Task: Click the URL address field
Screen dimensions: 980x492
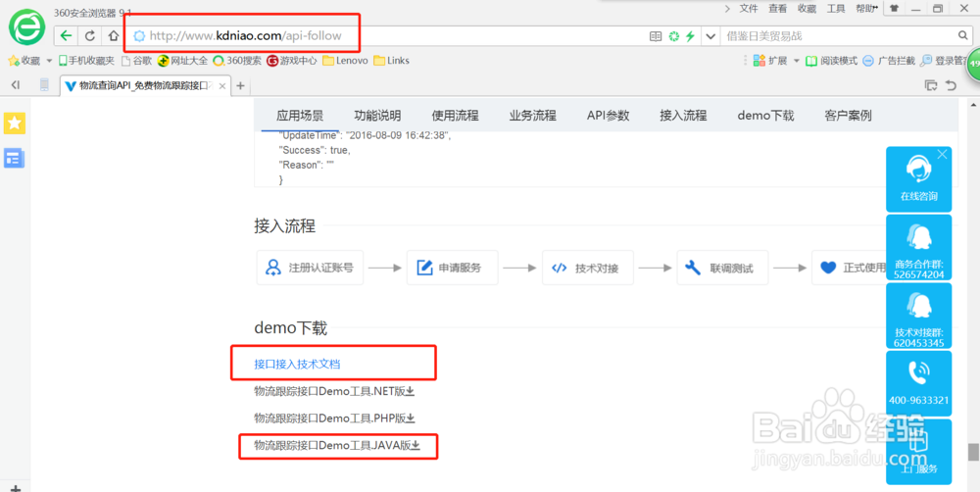Action: coord(387,35)
